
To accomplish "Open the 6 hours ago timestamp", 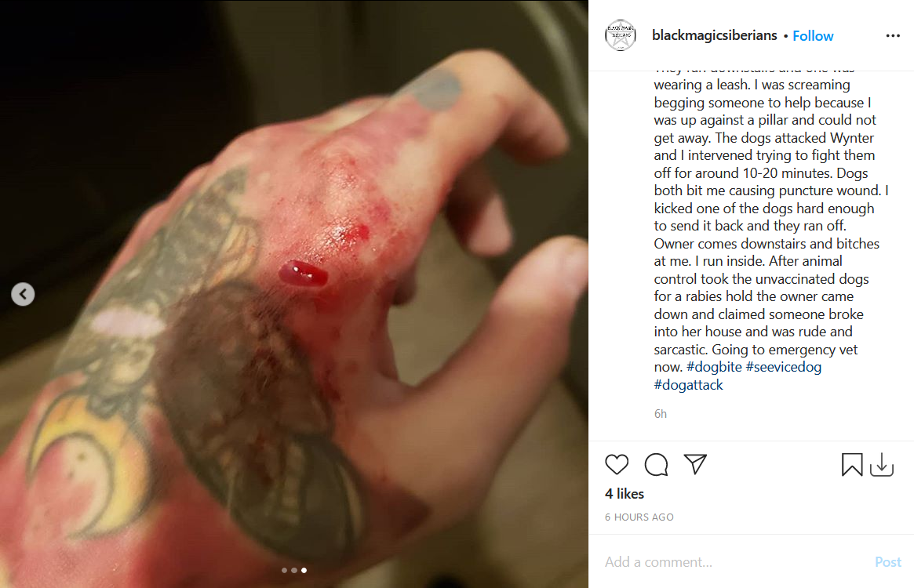I will click(x=639, y=517).
